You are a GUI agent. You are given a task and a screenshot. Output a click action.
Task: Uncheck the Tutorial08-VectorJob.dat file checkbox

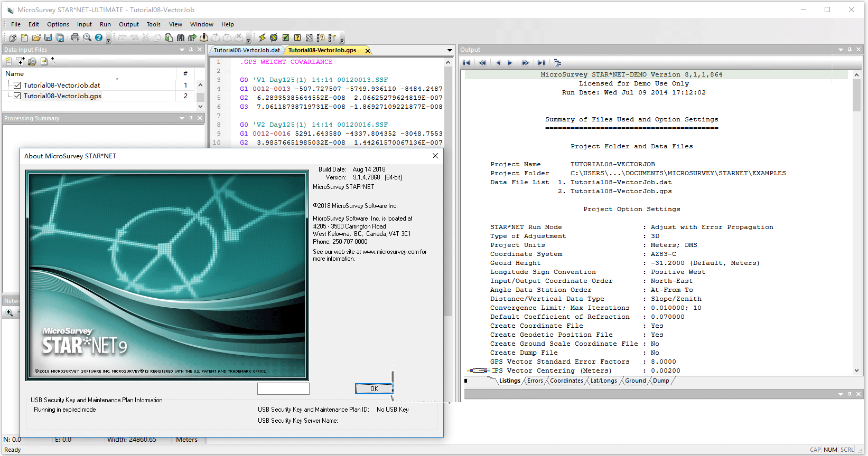click(x=17, y=85)
